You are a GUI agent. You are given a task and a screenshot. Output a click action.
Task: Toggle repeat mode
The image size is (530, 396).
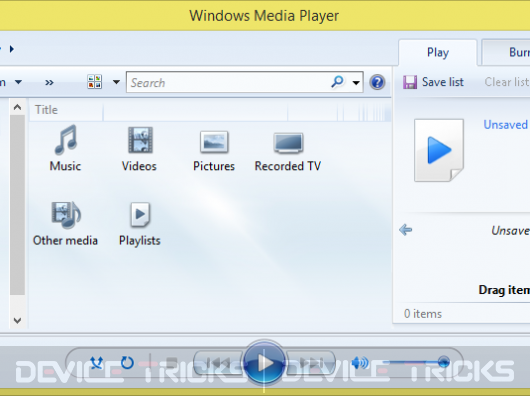[127, 363]
